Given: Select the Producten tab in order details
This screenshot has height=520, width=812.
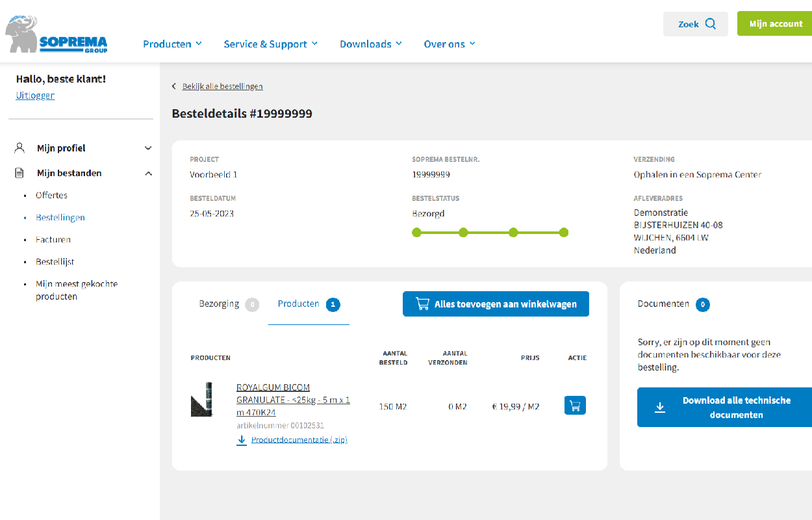Looking at the screenshot, I should [309, 304].
